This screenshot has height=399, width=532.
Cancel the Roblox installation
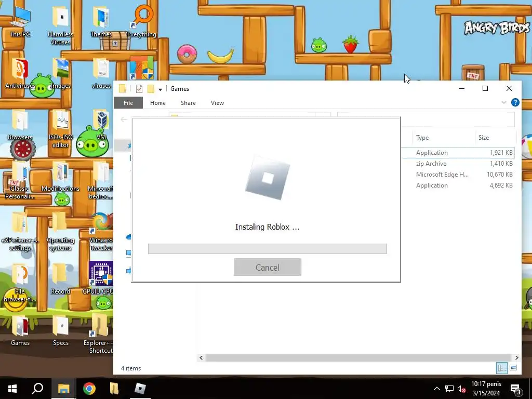click(268, 268)
